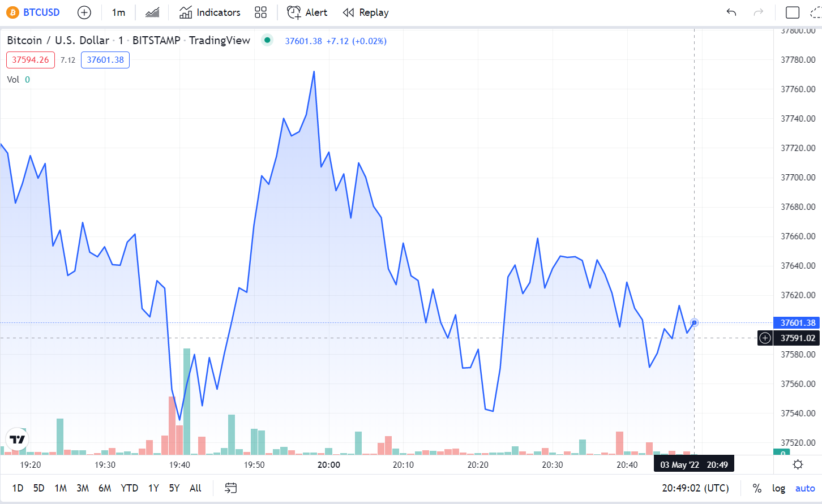The height and width of the screenshot is (504, 822).
Task: Start bar Replay mode
Action: click(366, 12)
